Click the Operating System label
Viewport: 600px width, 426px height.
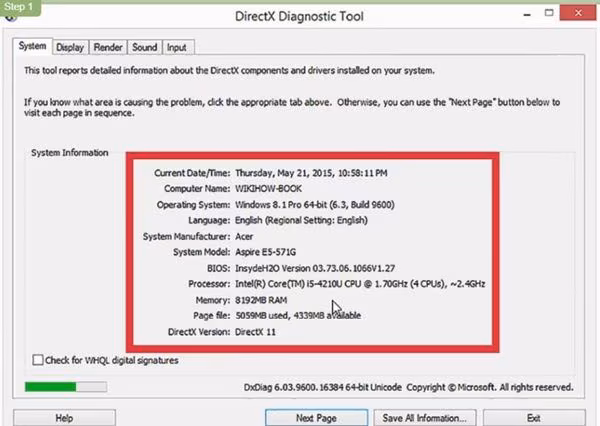point(194,205)
